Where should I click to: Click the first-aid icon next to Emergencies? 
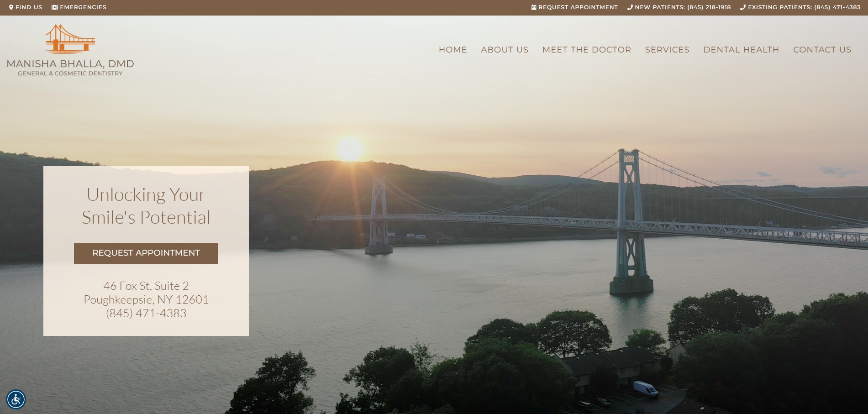point(55,7)
